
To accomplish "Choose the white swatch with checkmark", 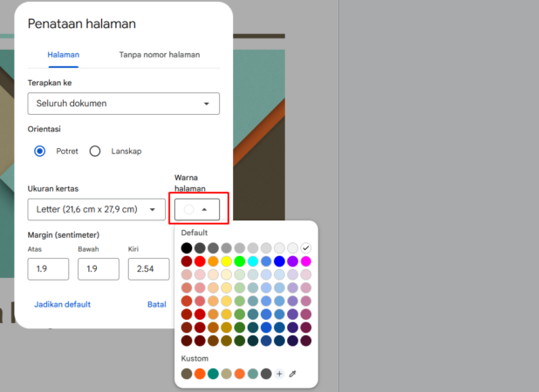I will pos(305,248).
